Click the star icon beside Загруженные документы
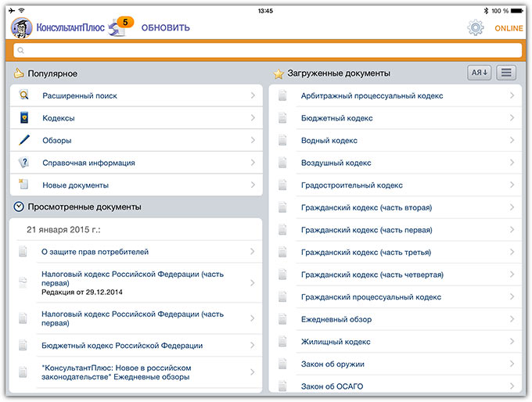This screenshot has width=532, height=402. point(279,74)
